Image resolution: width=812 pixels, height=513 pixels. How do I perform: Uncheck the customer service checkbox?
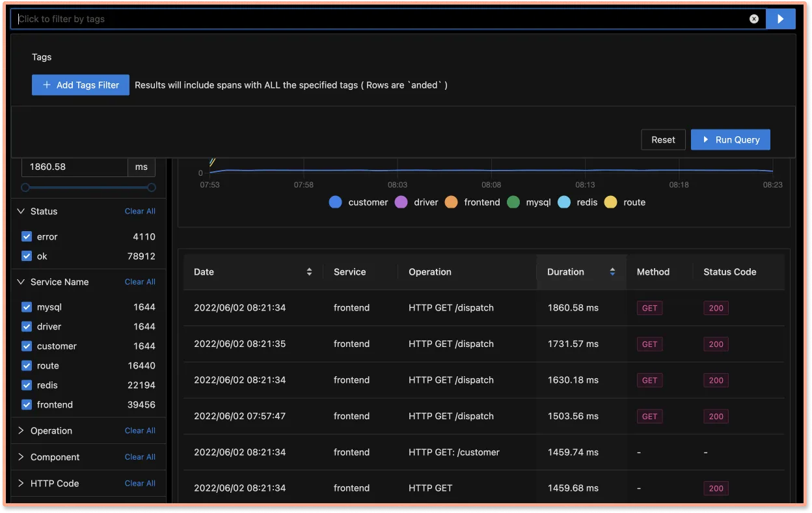pos(27,346)
